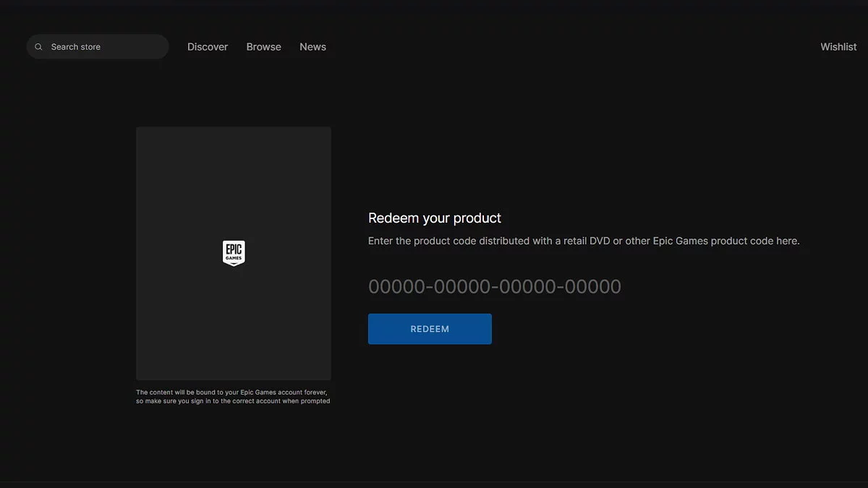Image resolution: width=868 pixels, height=488 pixels.
Task: Click the Epic Games shield logo
Action: point(233,253)
